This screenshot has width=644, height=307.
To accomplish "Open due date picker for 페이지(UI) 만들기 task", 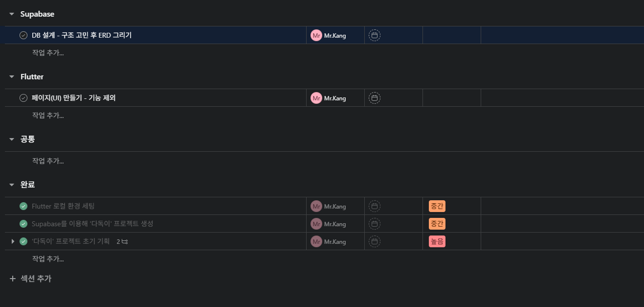I will pyautogui.click(x=374, y=98).
